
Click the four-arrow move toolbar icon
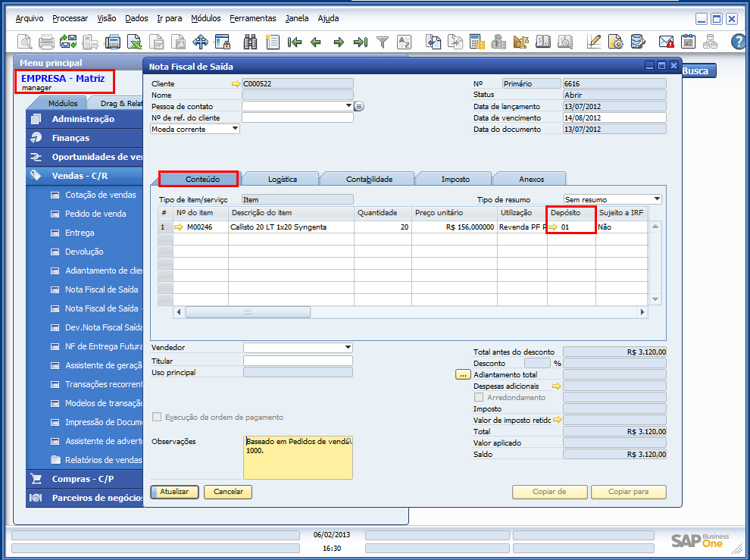click(x=201, y=42)
